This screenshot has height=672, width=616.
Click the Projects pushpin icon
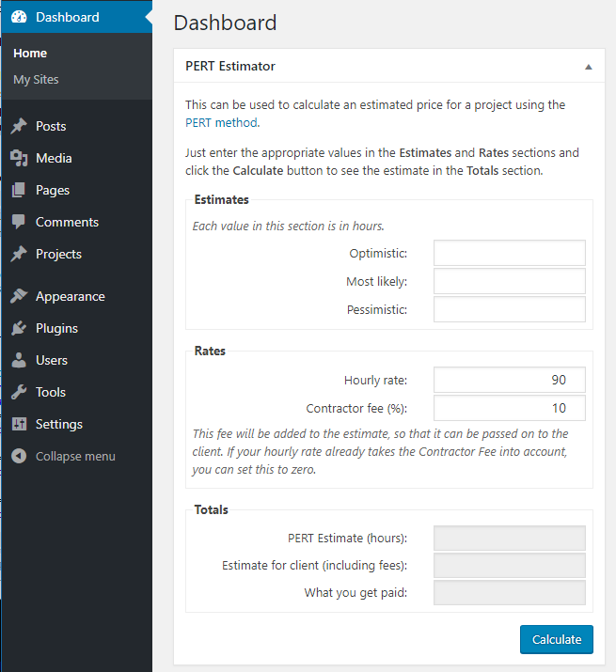(x=19, y=254)
